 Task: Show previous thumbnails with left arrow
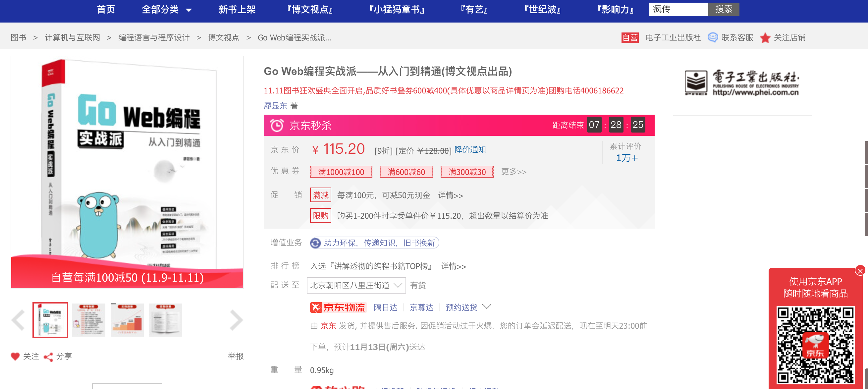click(18, 320)
